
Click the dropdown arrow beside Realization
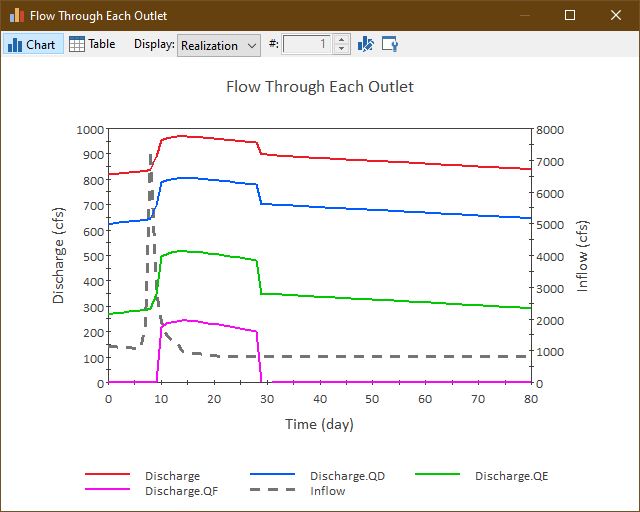(x=252, y=46)
